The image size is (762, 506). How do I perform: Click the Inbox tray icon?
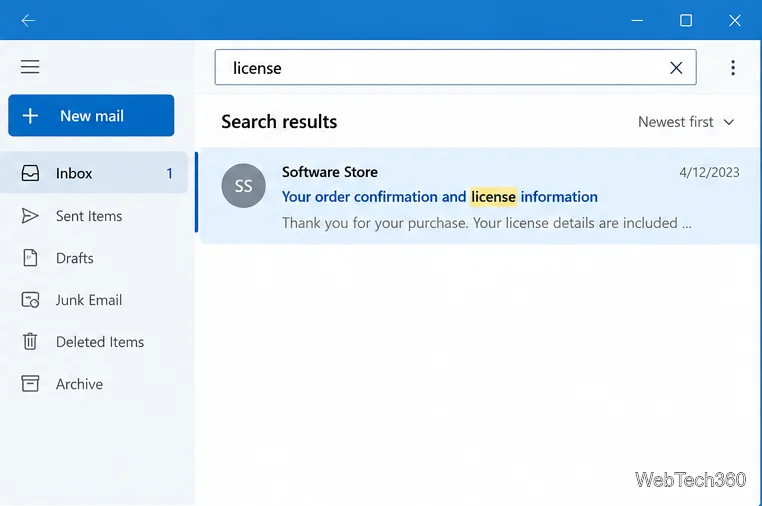pos(30,173)
